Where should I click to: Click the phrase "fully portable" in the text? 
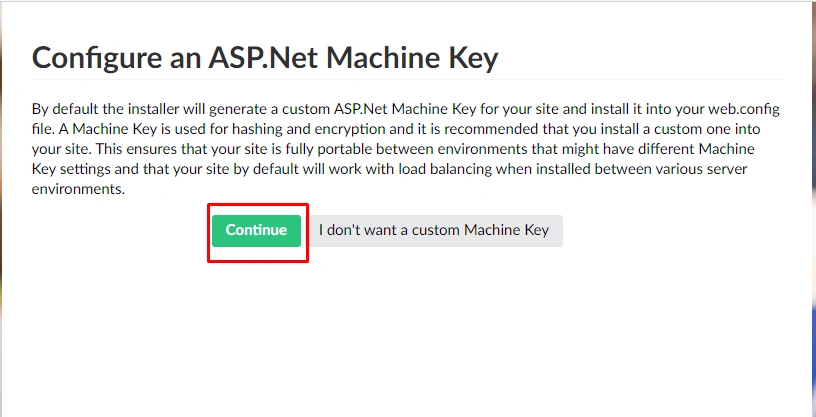point(329,149)
